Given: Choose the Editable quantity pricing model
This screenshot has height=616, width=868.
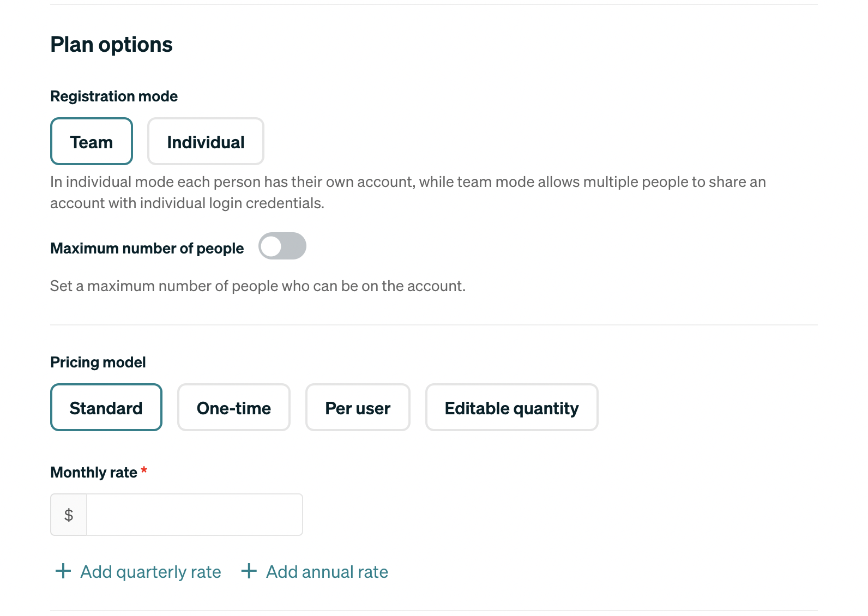Looking at the screenshot, I should [x=512, y=407].
